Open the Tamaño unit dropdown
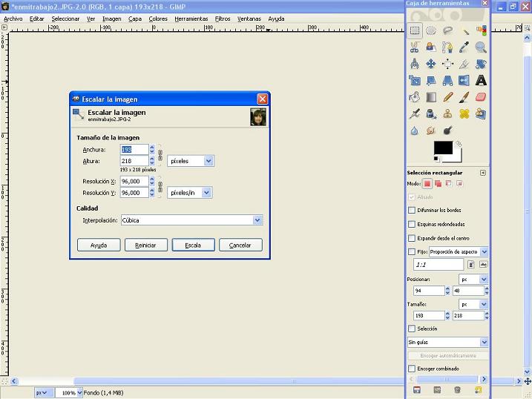532x399 pixels. pyautogui.click(x=473, y=304)
